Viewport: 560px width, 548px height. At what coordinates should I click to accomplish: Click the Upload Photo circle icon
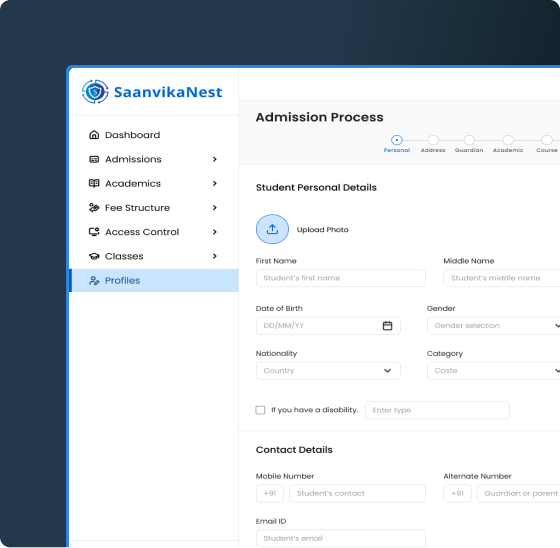coord(272,229)
